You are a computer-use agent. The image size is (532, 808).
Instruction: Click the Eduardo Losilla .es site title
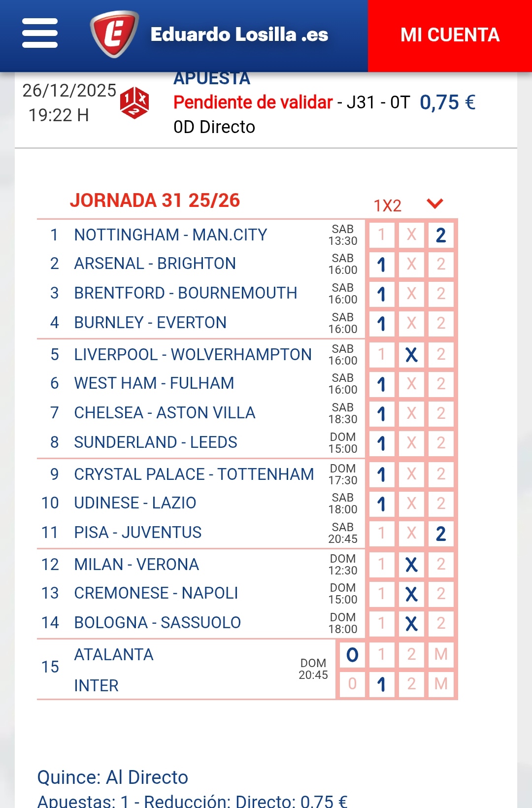(239, 34)
